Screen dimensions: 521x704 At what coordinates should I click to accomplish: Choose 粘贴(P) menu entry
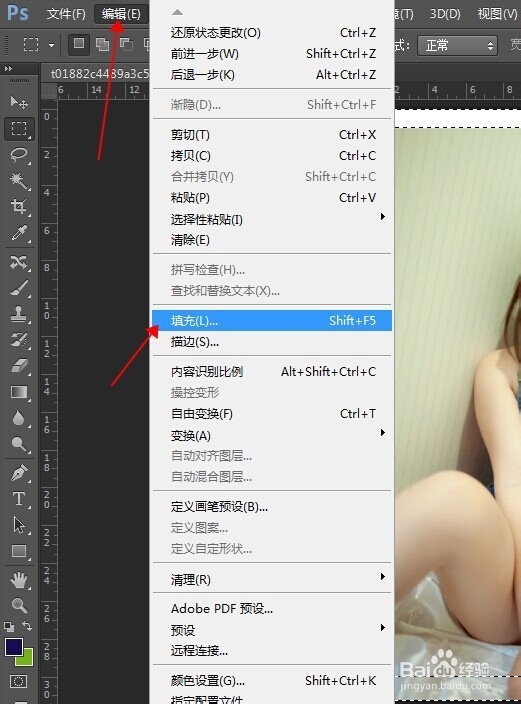[272, 198]
